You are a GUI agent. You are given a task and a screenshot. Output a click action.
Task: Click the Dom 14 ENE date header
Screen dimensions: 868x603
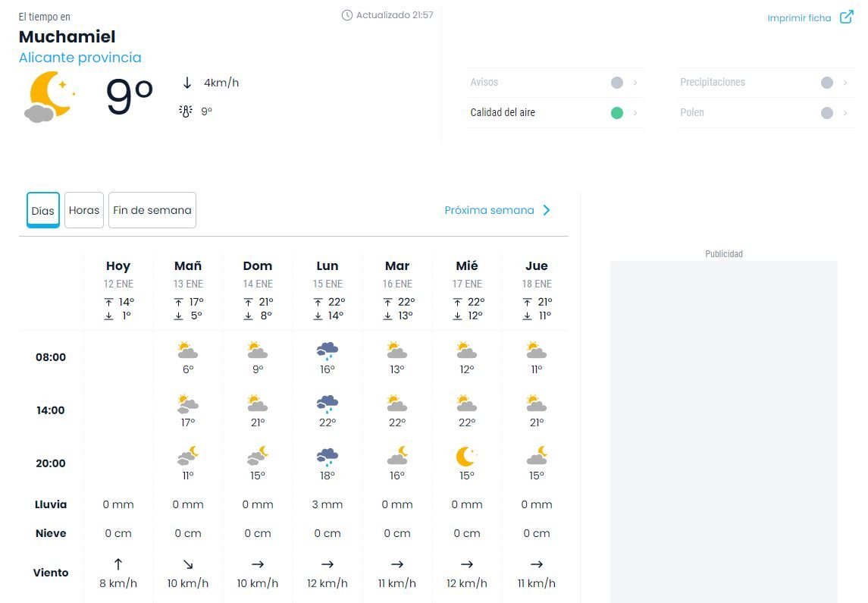(x=258, y=284)
